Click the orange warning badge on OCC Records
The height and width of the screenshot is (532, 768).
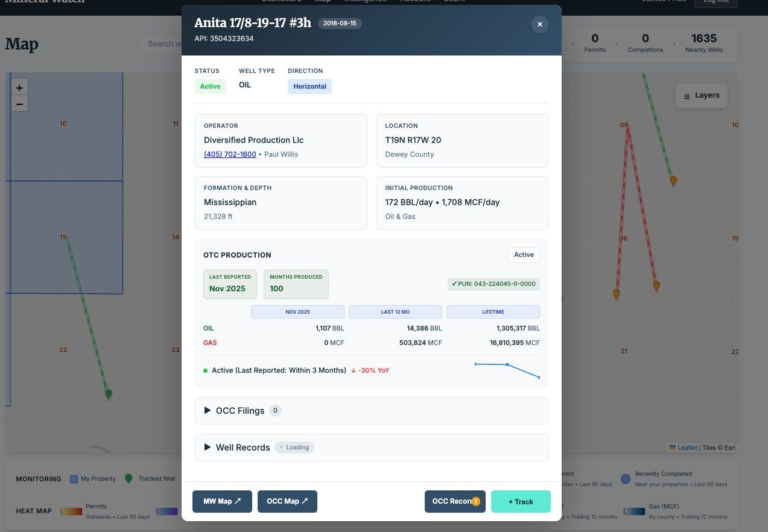point(476,501)
